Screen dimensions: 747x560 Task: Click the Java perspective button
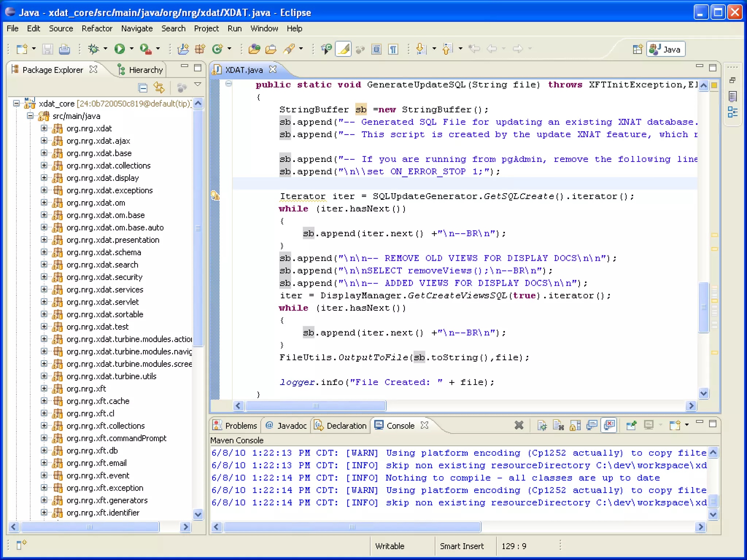[666, 49]
